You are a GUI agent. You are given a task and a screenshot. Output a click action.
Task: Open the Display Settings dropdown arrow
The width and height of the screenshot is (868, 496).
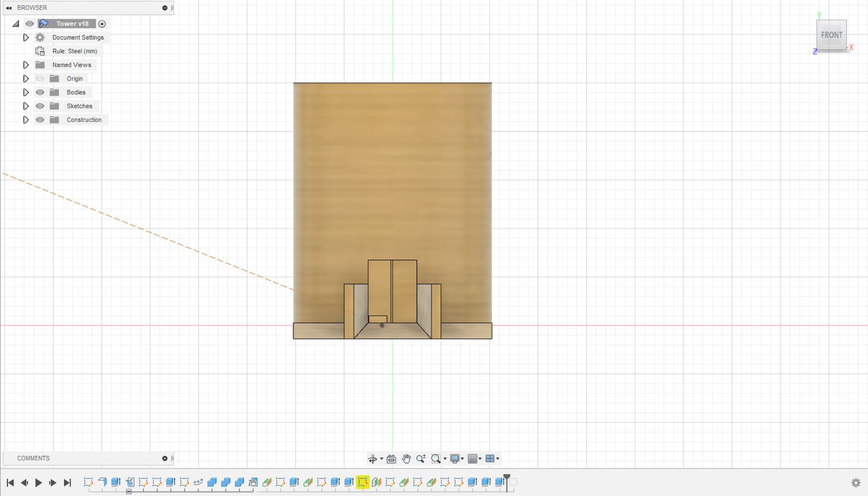(x=462, y=459)
